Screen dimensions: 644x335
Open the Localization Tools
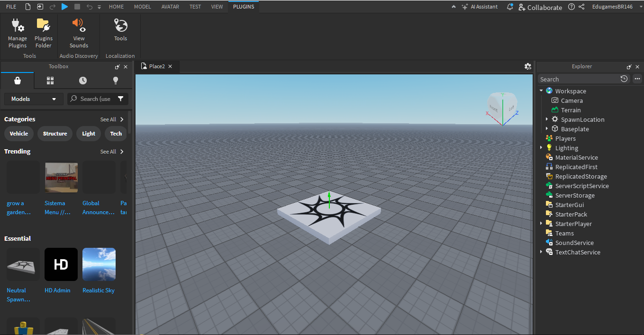coord(120,30)
